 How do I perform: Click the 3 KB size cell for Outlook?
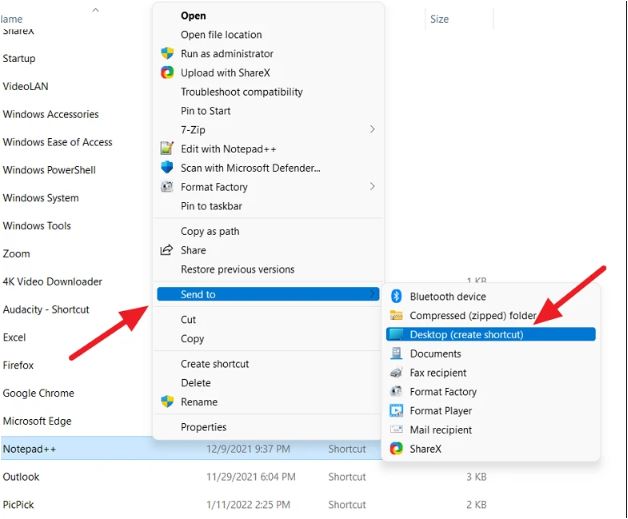click(x=476, y=477)
